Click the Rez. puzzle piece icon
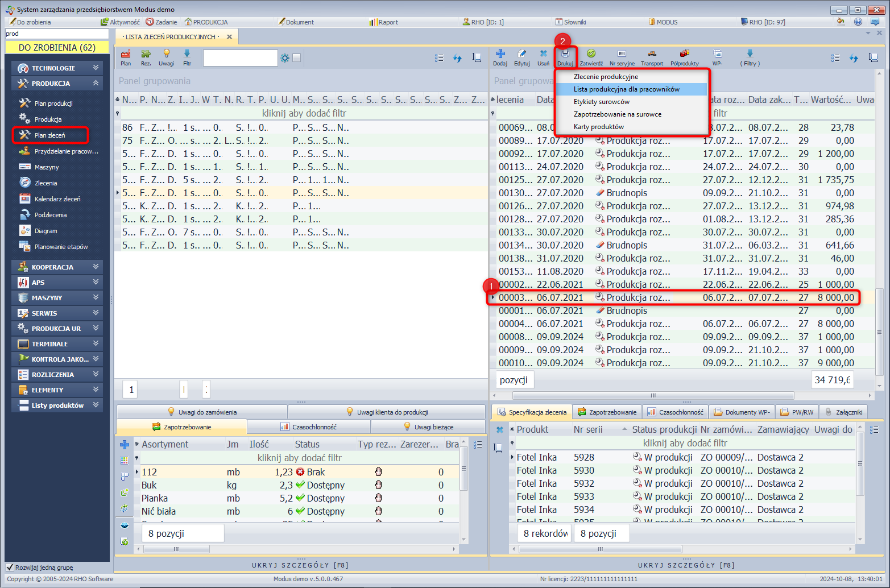890x588 pixels. pos(146,54)
